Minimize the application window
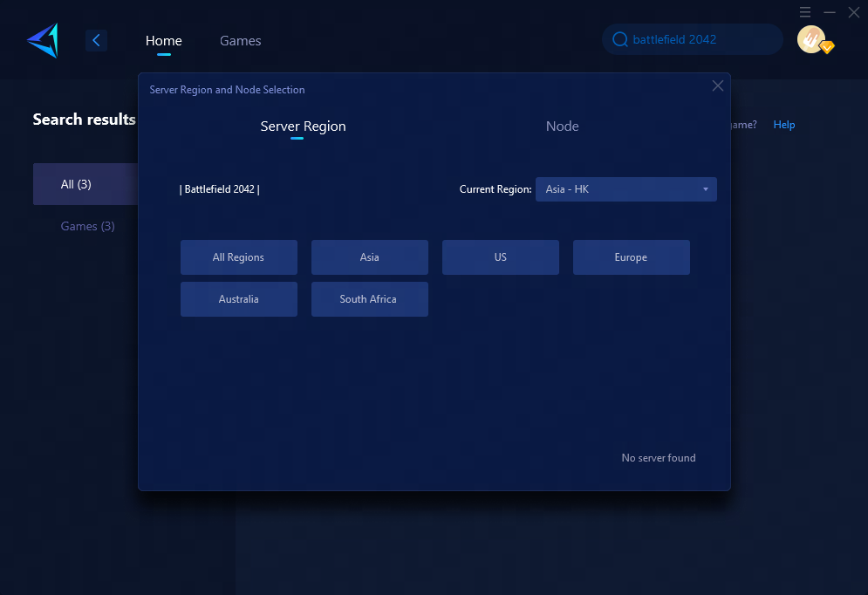868x595 pixels. point(830,12)
